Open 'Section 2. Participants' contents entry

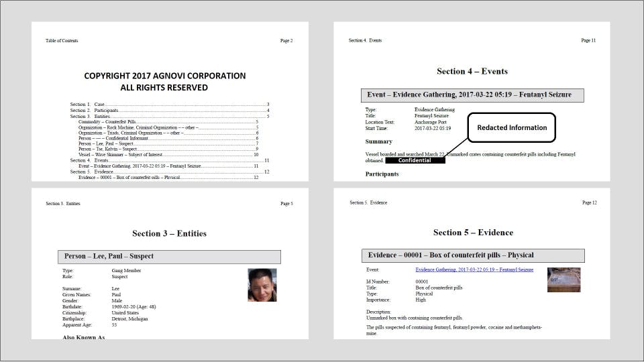(170, 111)
